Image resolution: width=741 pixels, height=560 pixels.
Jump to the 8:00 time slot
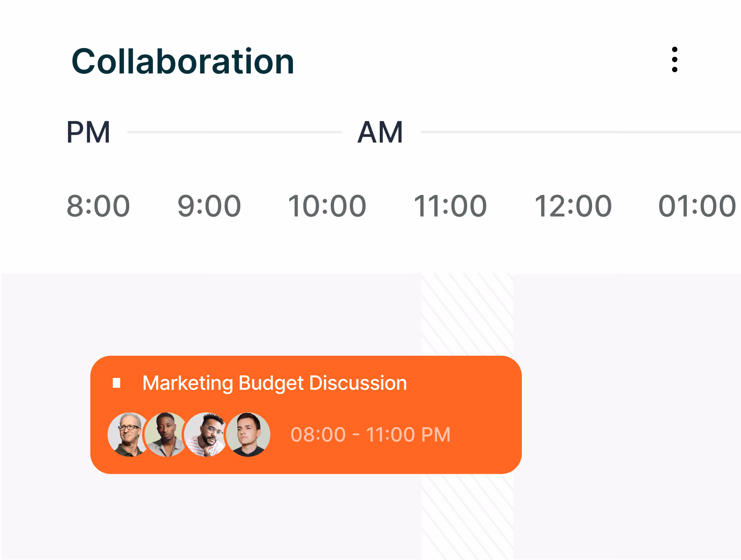(x=98, y=206)
